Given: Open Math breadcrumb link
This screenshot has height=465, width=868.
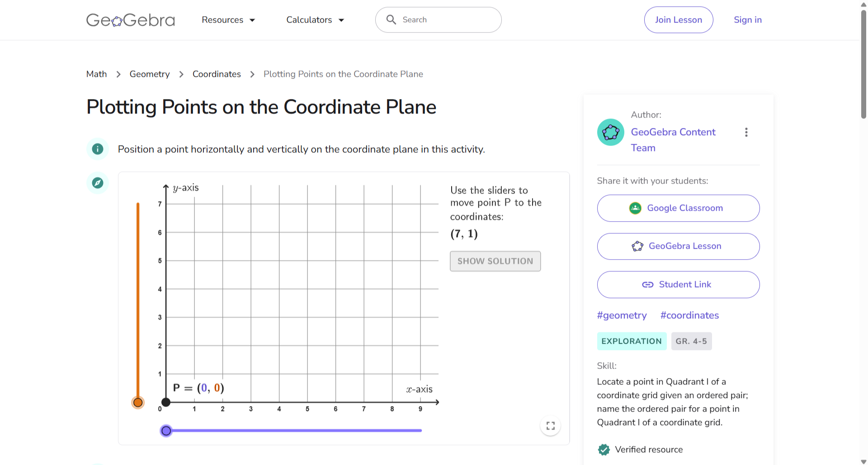Looking at the screenshot, I should 96,74.
